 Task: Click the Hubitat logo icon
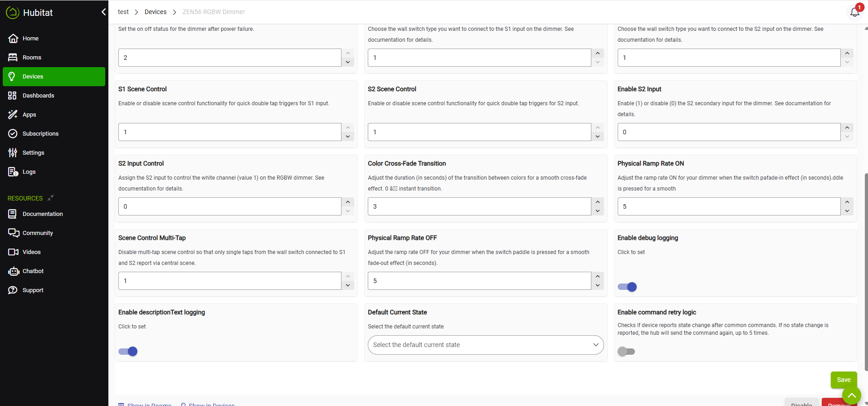tap(13, 13)
